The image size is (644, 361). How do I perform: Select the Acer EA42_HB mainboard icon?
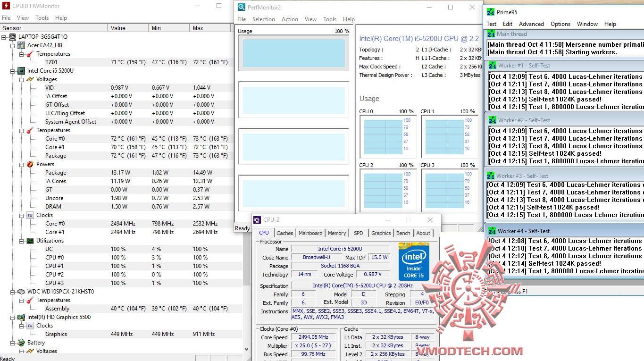(x=21, y=45)
